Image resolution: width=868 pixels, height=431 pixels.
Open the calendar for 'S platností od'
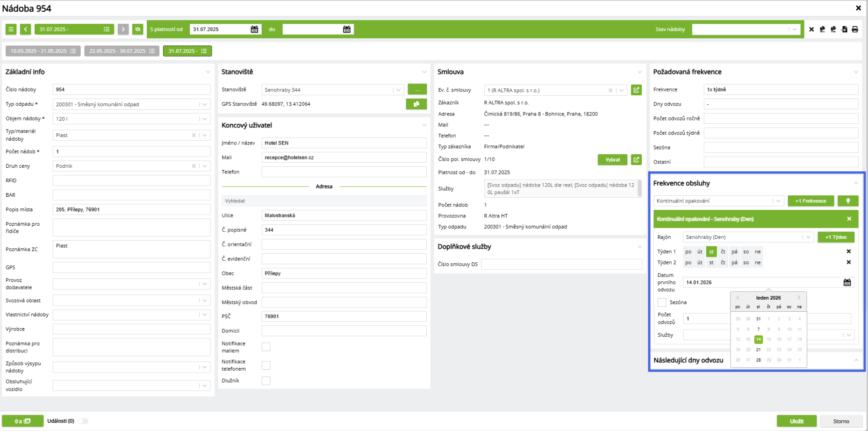click(254, 29)
